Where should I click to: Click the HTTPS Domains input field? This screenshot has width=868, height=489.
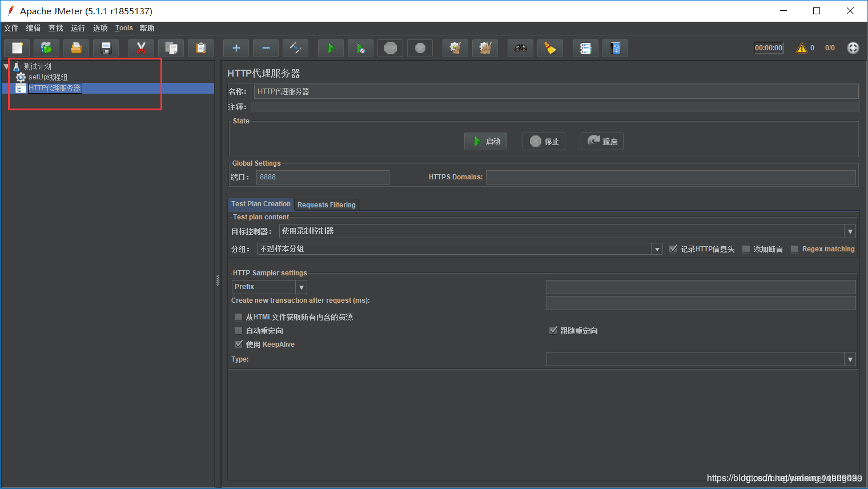[671, 177]
